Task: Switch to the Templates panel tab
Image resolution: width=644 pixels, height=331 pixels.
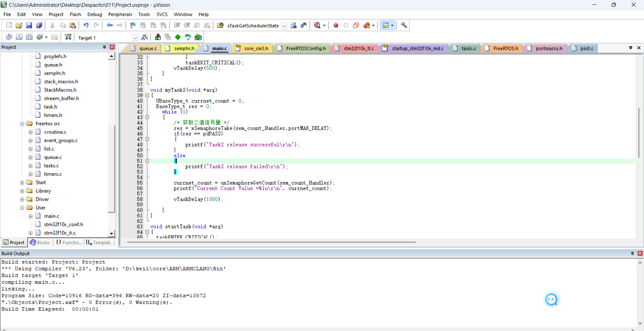Action: pos(100,242)
